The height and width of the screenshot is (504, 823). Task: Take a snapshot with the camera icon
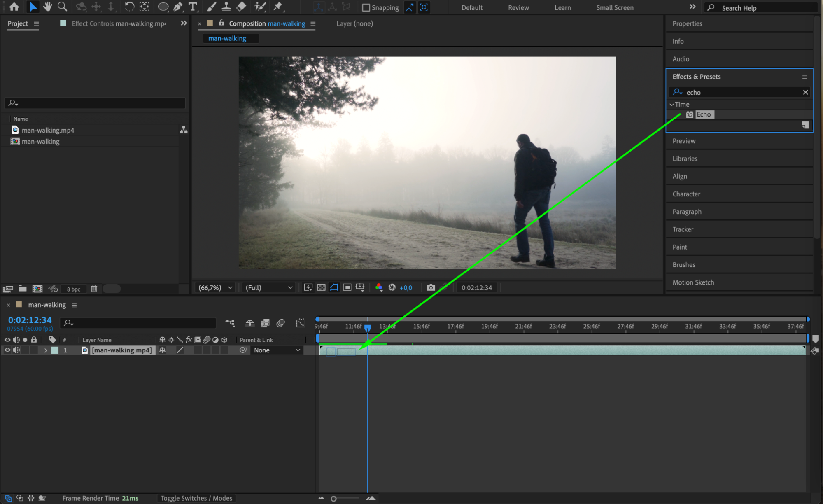click(x=431, y=287)
